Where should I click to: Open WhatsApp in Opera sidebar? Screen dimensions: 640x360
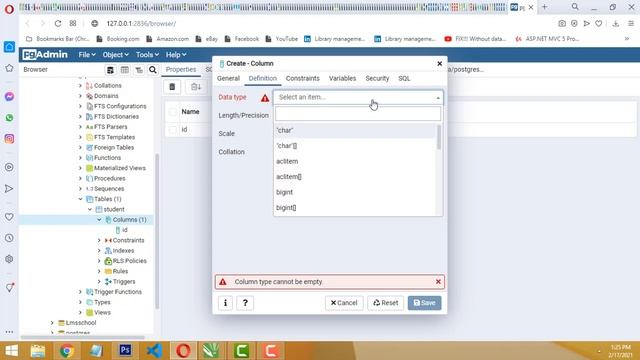9,118
